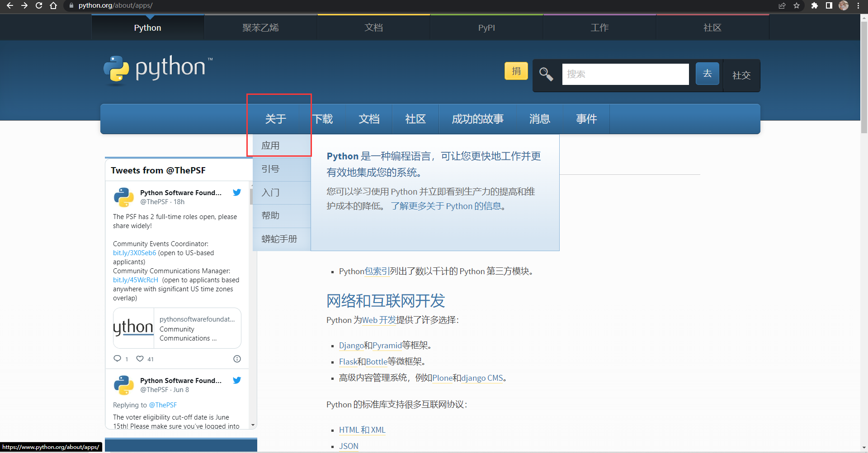Click Twitter bird icon on first tweet

(237, 192)
